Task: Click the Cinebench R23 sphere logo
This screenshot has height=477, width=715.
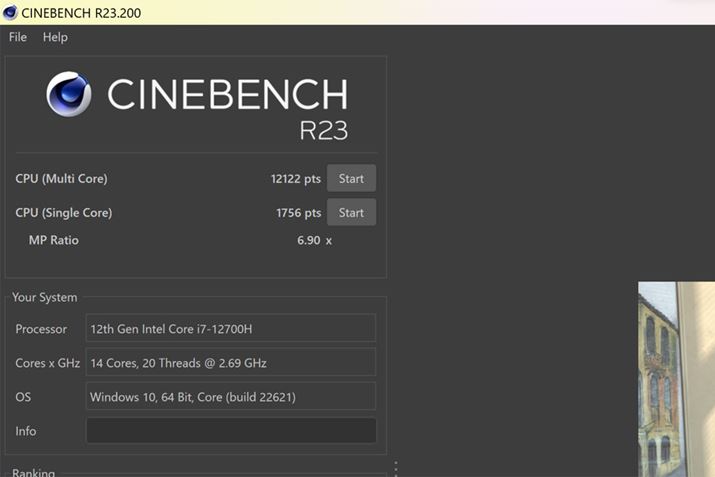Action: [69, 94]
